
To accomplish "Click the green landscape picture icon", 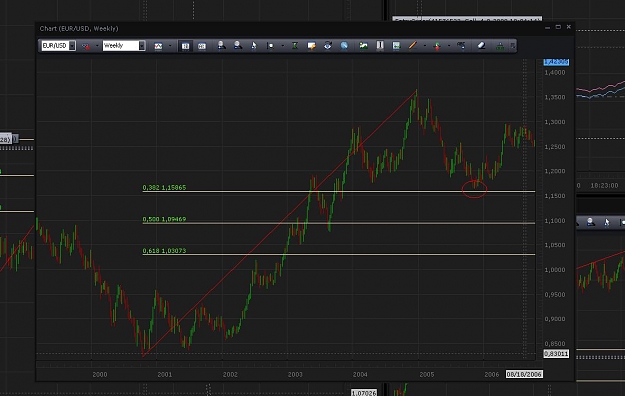I will (x=364, y=46).
